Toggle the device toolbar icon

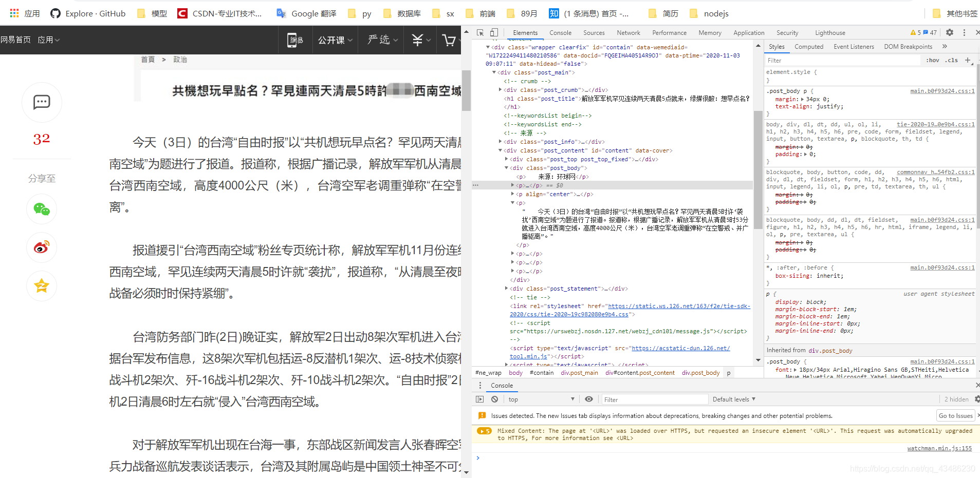494,32
